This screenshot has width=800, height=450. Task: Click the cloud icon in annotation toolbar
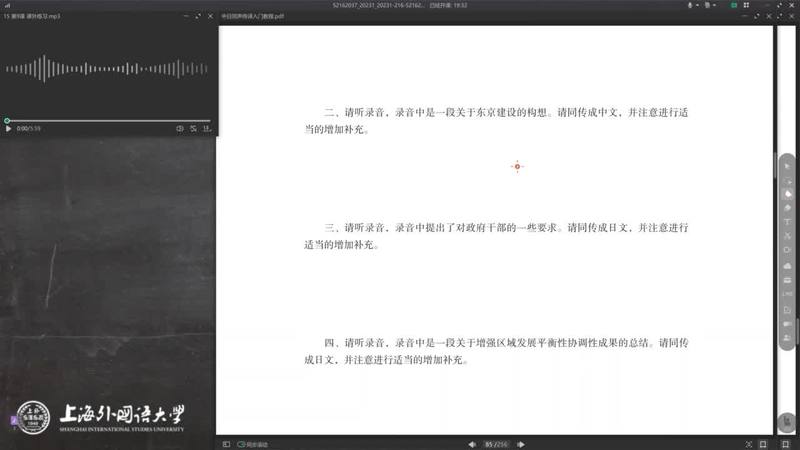787,265
